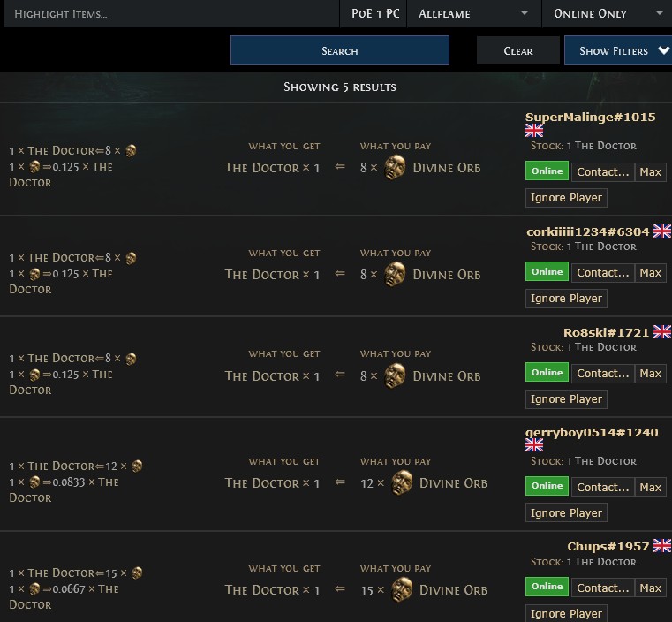672x622 pixels.
Task: Click Online badge for SuperMalinge#1015
Action: (547, 171)
